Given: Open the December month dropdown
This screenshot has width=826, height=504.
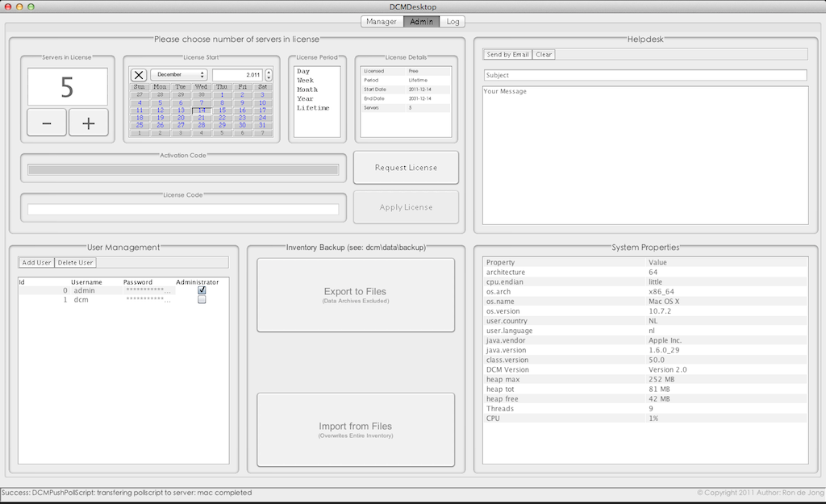Looking at the screenshot, I should [178, 75].
